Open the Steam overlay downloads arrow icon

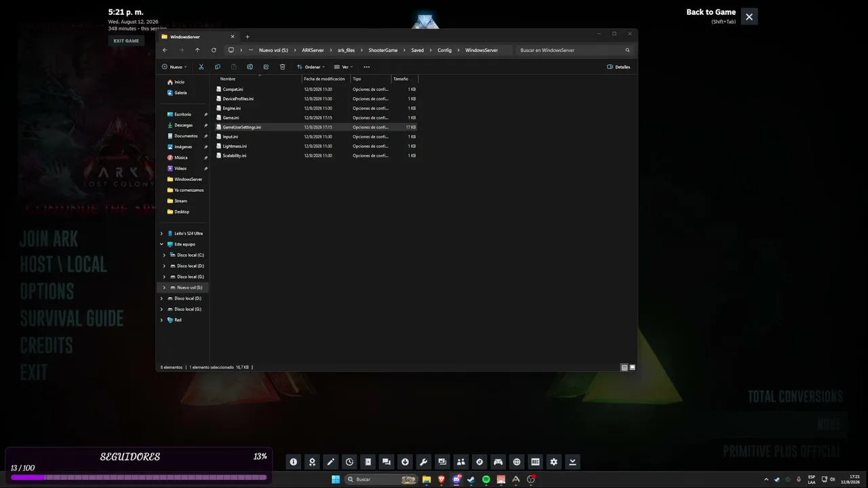[x=405, y=462]
